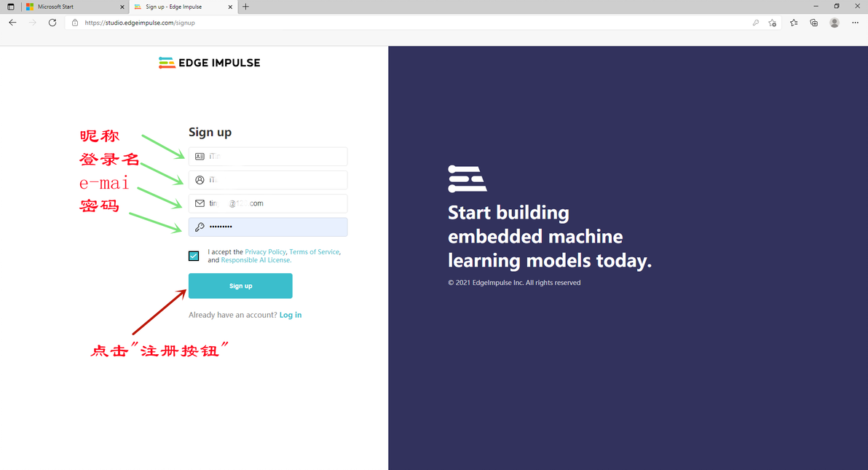Close the Microsoft Start tab
This screenshot has height=470, width=868.
coord(122,7)
